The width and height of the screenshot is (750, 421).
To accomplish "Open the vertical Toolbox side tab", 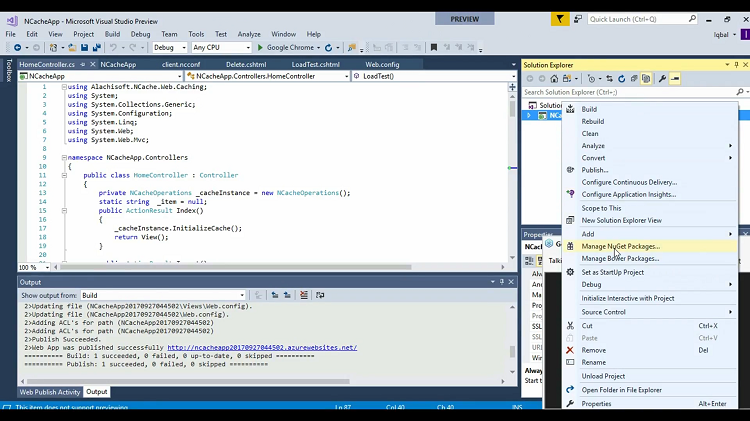I will [9, 70].
